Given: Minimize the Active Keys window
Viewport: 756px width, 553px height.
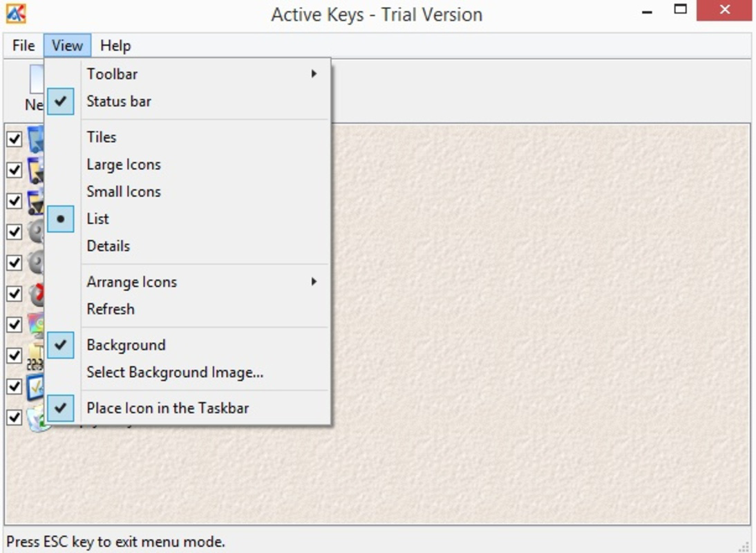Looking at the screenshot, I should click(647, 10).
